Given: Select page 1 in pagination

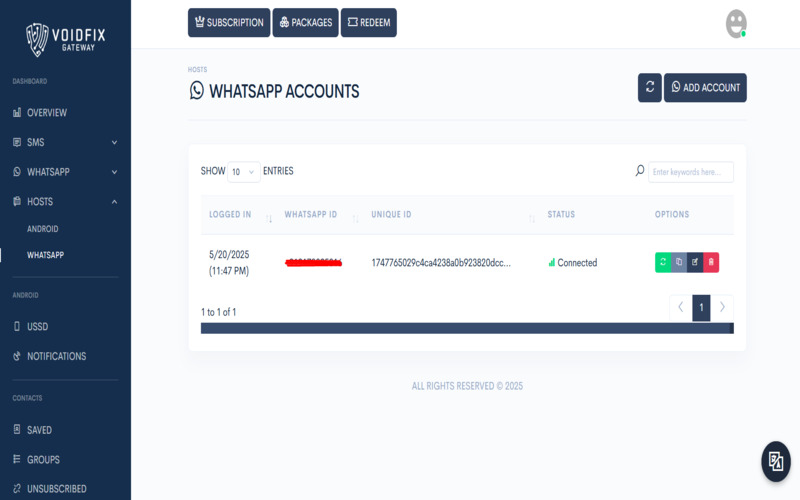Looking at the screenshot, I should coord(702,308).
